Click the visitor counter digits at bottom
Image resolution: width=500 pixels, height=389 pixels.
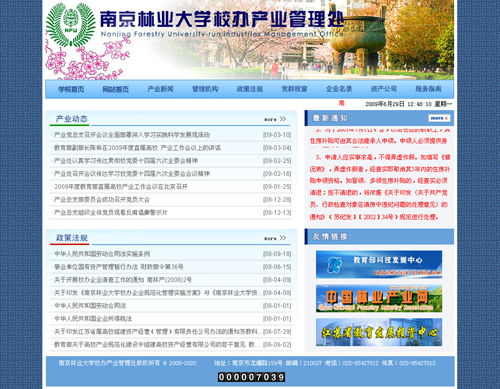[251, 377]
